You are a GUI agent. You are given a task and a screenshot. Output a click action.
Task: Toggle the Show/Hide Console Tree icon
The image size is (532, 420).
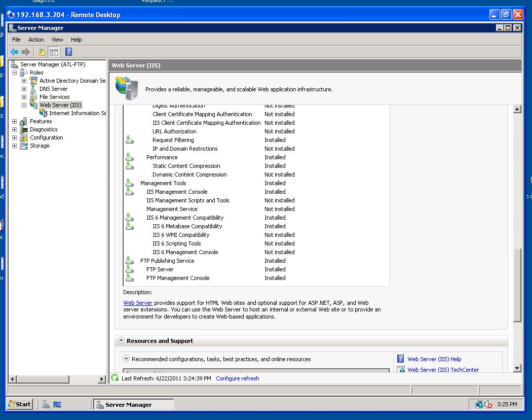point(53,52)
